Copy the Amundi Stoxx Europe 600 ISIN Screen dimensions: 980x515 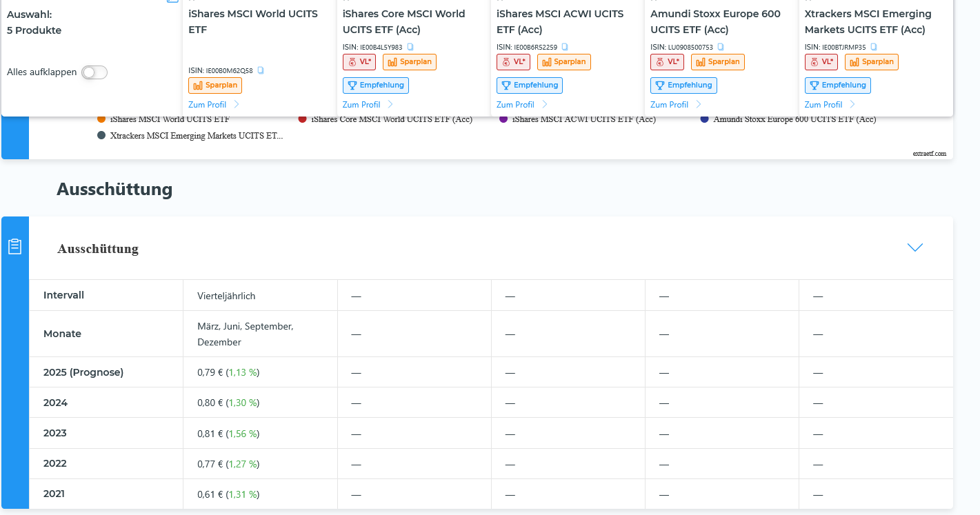coord(721,47)
